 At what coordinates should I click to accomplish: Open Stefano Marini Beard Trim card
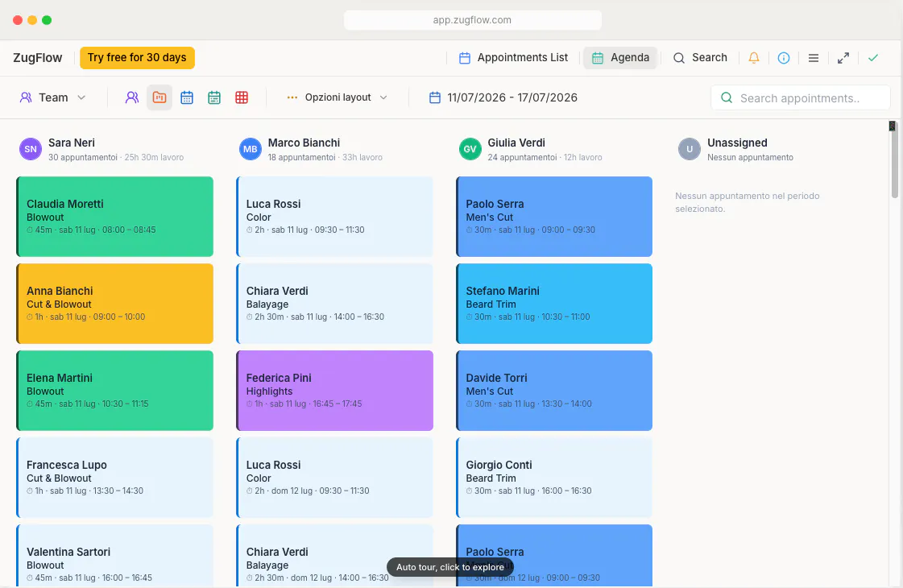pyautogui.click(x=554, y=304)
